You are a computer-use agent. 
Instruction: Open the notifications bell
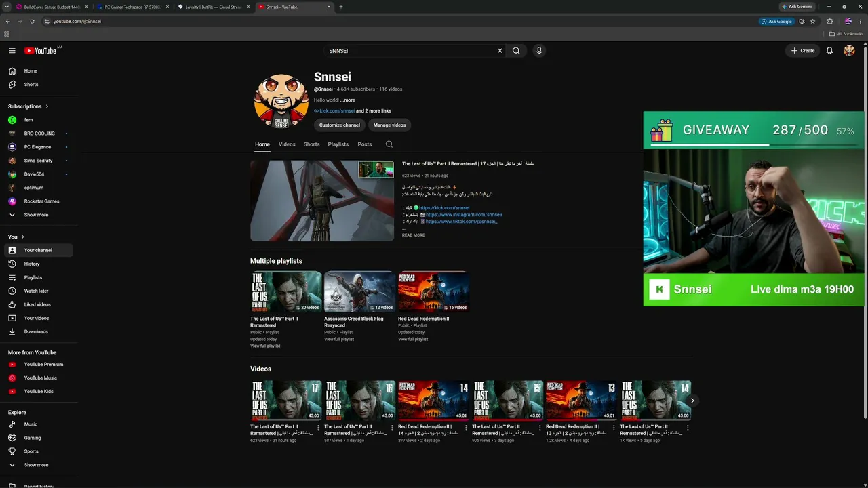(829, 51)
